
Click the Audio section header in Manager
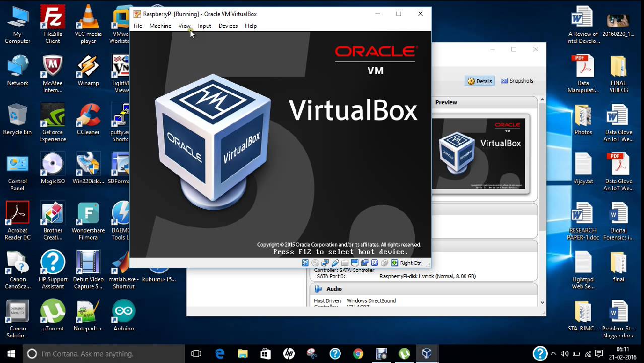pyautogui.click(x=423, y=289)
